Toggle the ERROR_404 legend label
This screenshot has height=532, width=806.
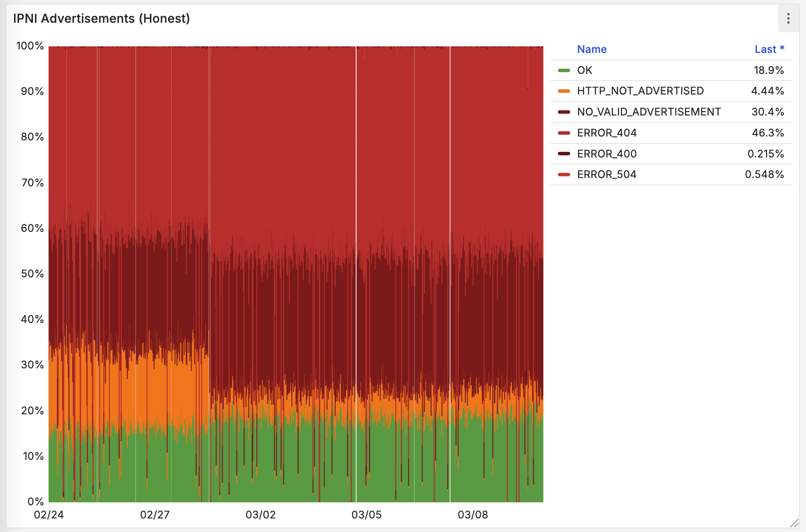click(606, 133)
